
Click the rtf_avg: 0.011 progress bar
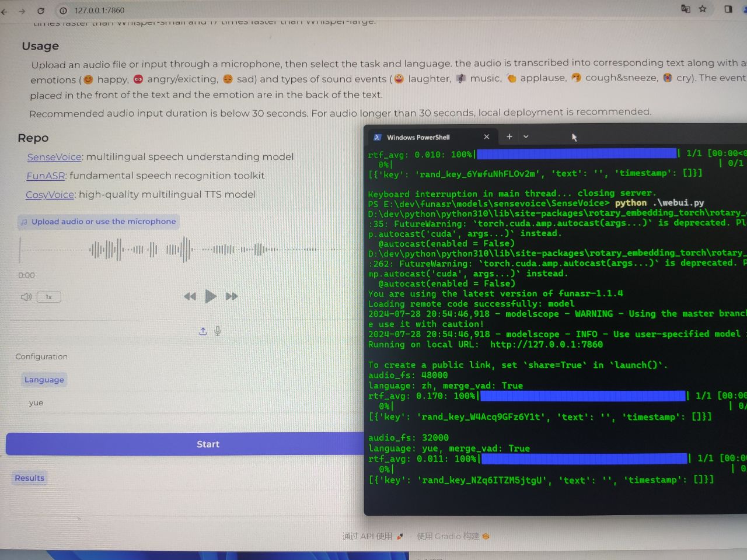pyautogui.click(x=585, y=459)
